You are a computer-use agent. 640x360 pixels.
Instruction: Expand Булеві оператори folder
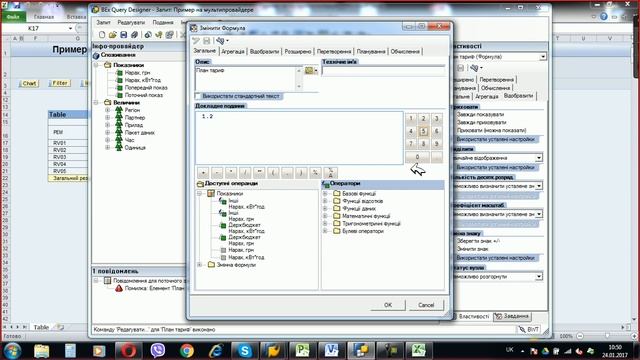(x=325, y=231)
